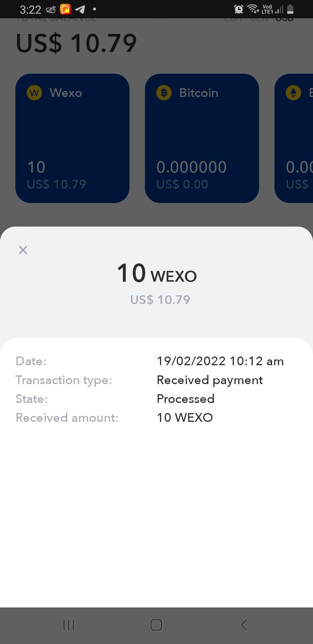Image resolution: width=313 pixels, height=644 pixels.
Task: Tap the Wexo coin icon
Action: coord(34,93)
